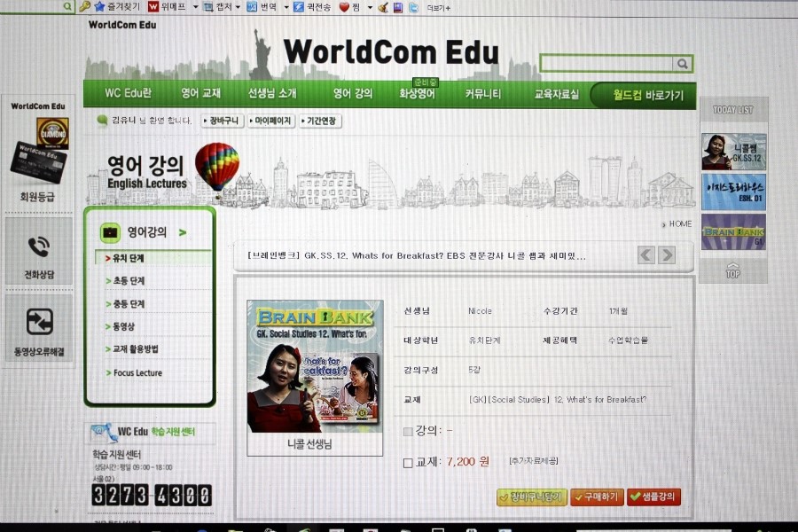798x532 pixels.
Task: Click the 구매하기 purchase button
Action: click(597, 497)
